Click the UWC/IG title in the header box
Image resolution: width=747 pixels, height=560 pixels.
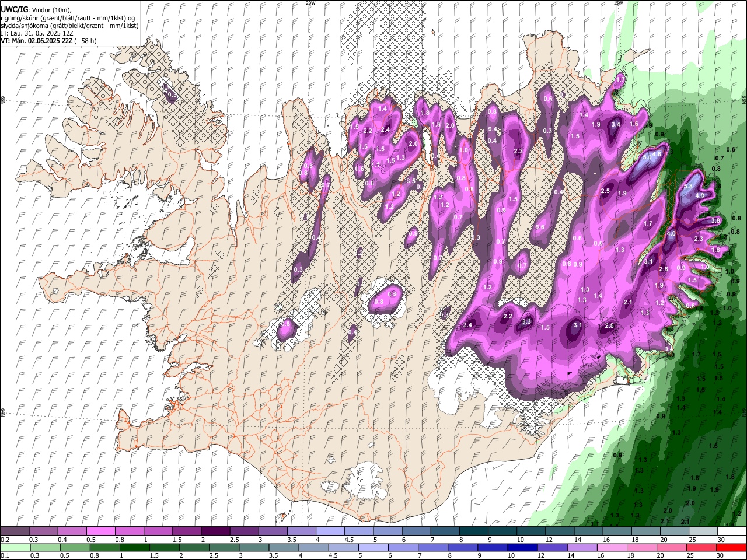point(13,10)
